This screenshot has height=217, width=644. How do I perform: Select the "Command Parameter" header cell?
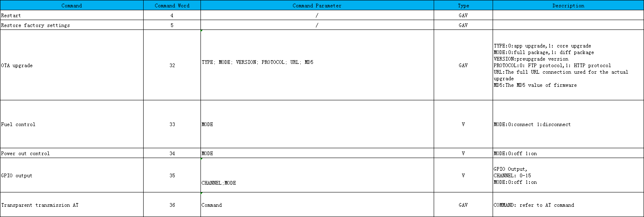point(317,5)
